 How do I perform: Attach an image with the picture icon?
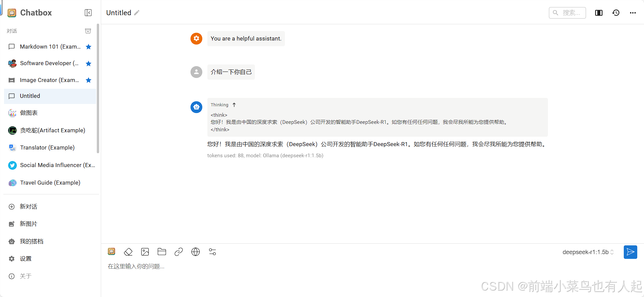(x=145, y=252)
